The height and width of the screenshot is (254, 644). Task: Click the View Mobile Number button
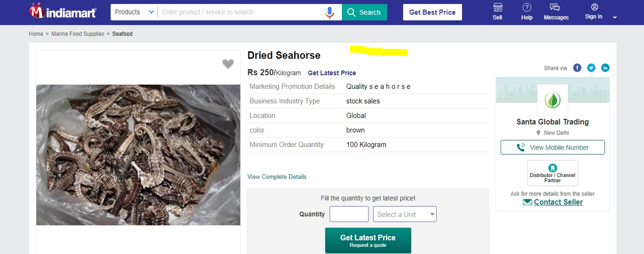pyautogui.click(x=552, y=147)
